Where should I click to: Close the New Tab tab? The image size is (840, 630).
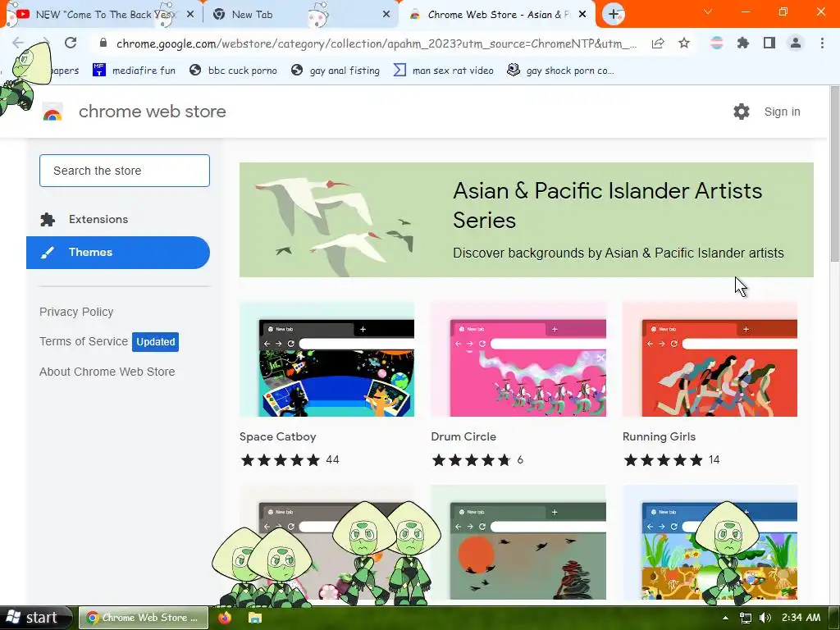tap(386, 15)
